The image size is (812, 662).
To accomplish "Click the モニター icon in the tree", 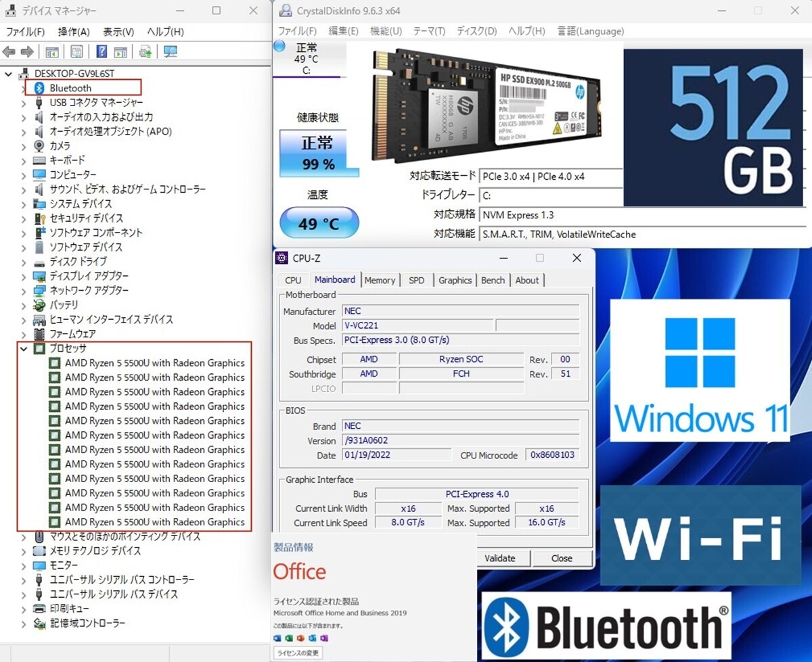I will 39,565.
